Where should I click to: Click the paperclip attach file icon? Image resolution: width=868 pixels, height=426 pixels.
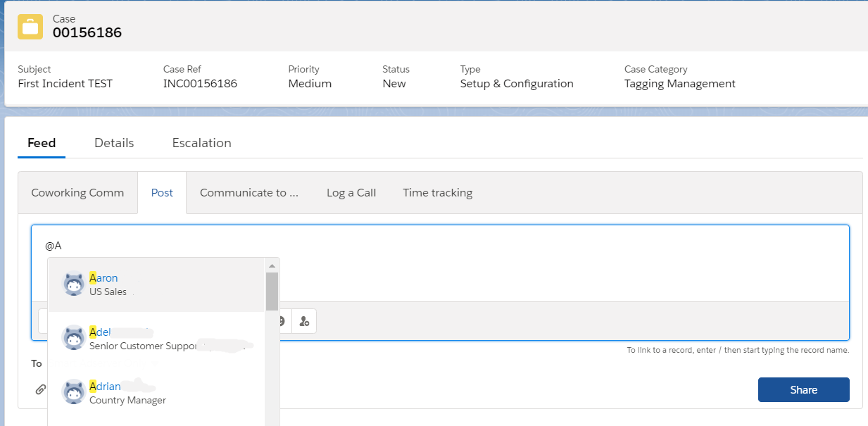pos(41,389)
